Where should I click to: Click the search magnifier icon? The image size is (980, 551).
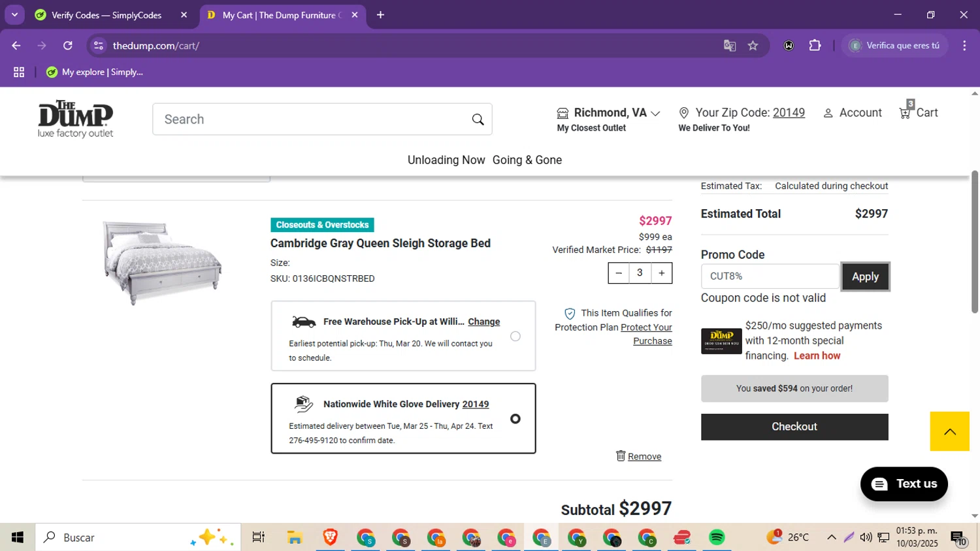478,119
